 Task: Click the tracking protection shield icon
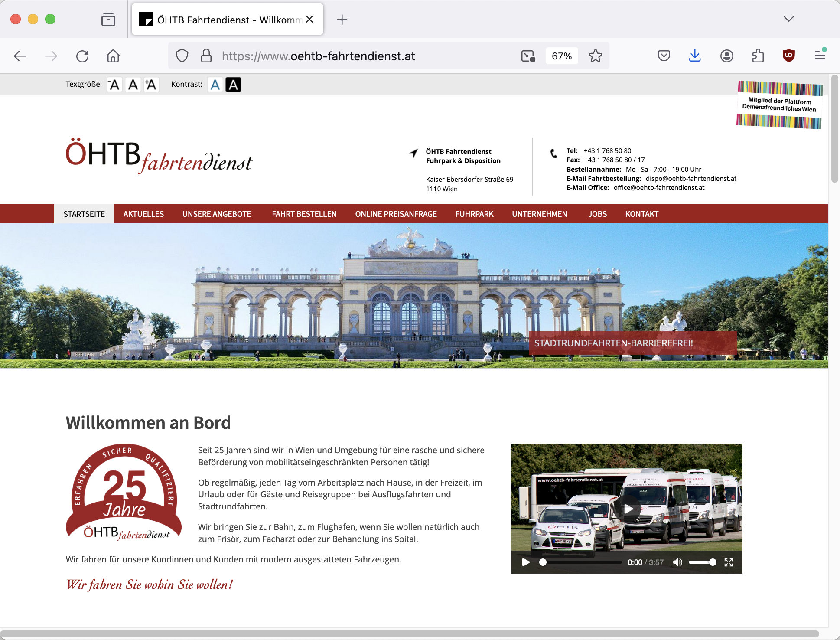(x=182, y=56)
